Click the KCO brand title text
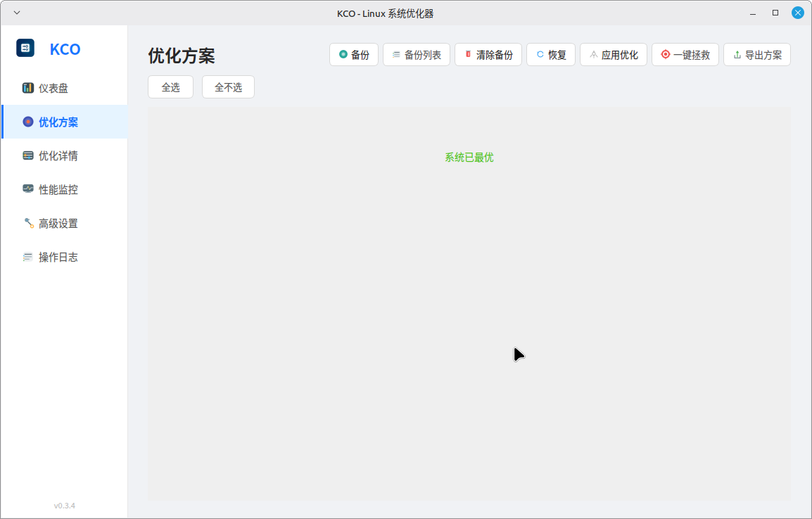The width and height of the screenshot is (812, 519). [x=65, y=49]
